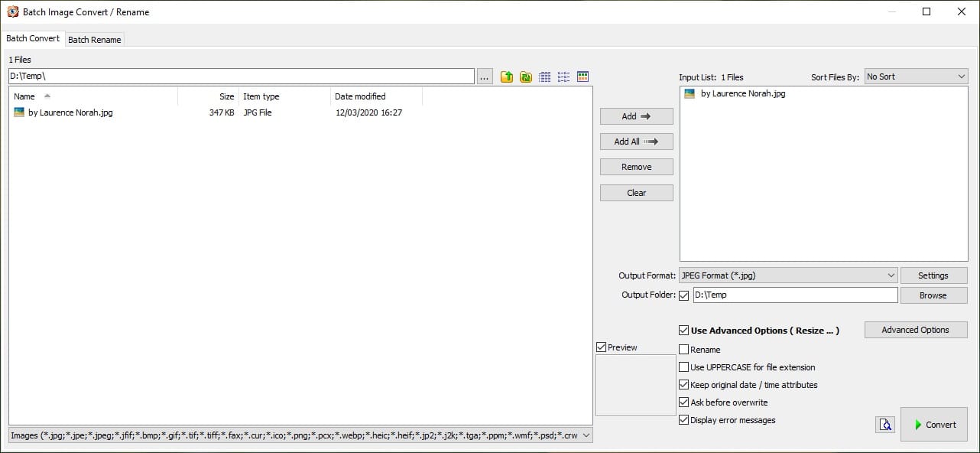Open the Output Format dropdown
Screen dimensions: 980x453
click(x=891, y=275)
